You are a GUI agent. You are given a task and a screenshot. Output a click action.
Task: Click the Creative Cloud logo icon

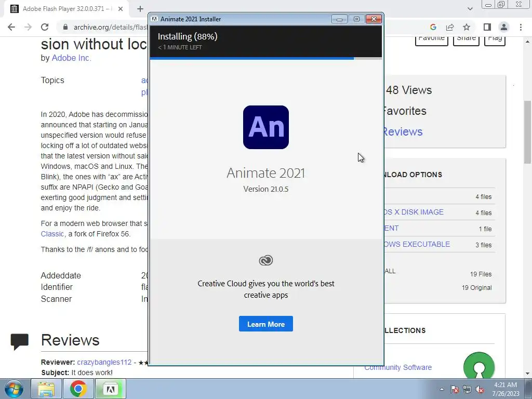(x=265, y=260)
